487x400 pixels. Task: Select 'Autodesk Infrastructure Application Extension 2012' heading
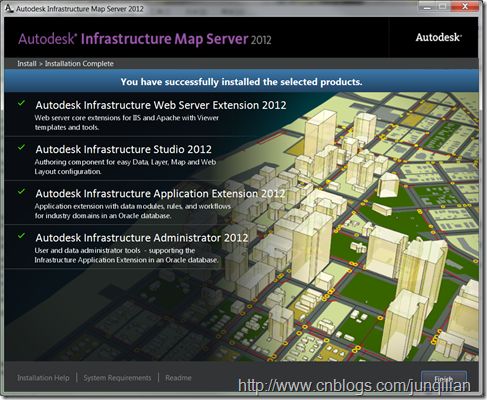[160, 194]
